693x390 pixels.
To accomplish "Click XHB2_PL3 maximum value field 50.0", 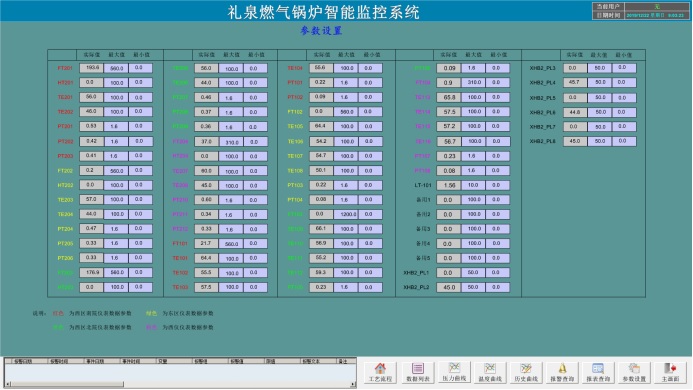I will (600, 68).
